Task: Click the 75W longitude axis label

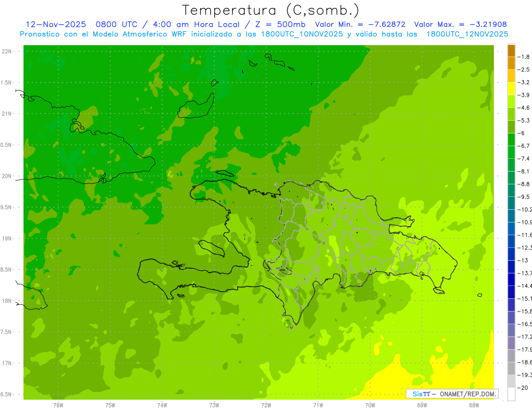Action: coord(110,405)
